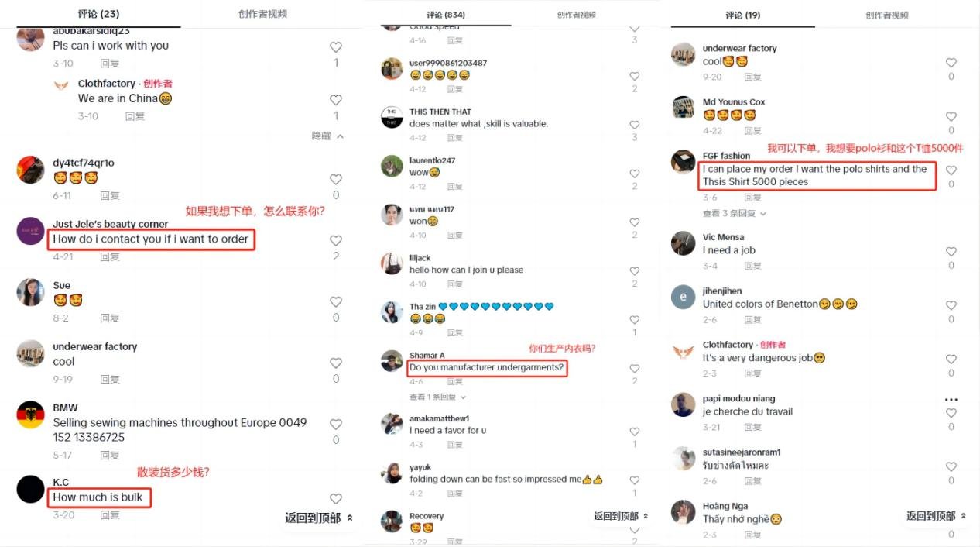Open BMW user's German flag avatar
This screenshot has height=547, width=980.
tap(31, 415)
